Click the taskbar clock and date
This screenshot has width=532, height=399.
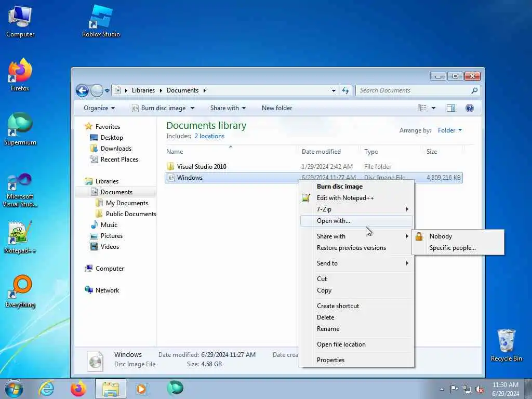506,389
